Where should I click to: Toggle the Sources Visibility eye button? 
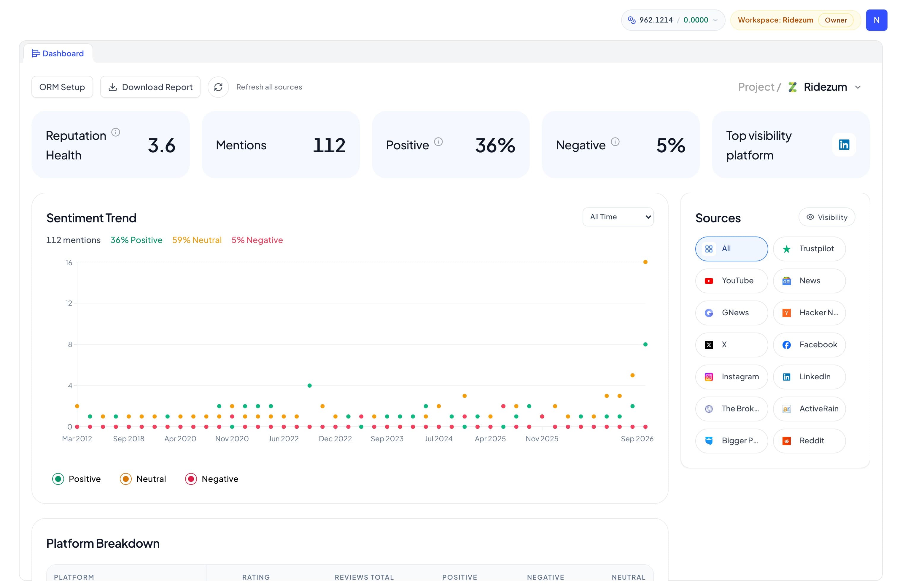pyautogui.click(x=826, y=217)
